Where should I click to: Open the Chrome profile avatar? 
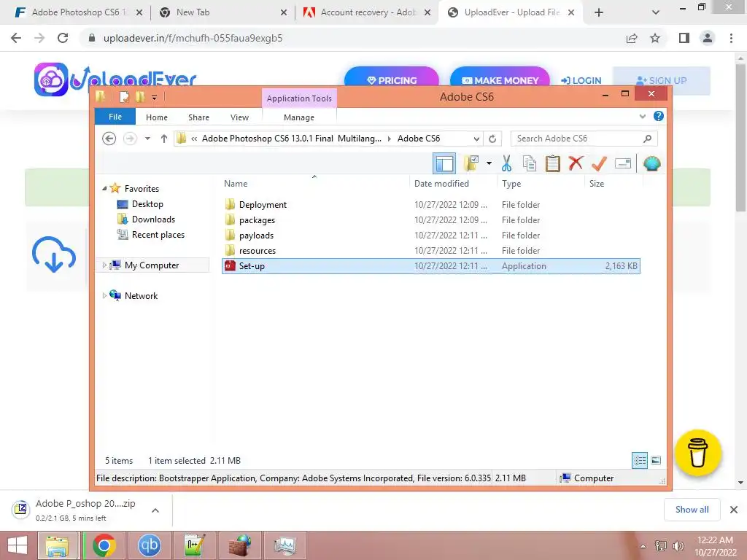tap(708, 38)
